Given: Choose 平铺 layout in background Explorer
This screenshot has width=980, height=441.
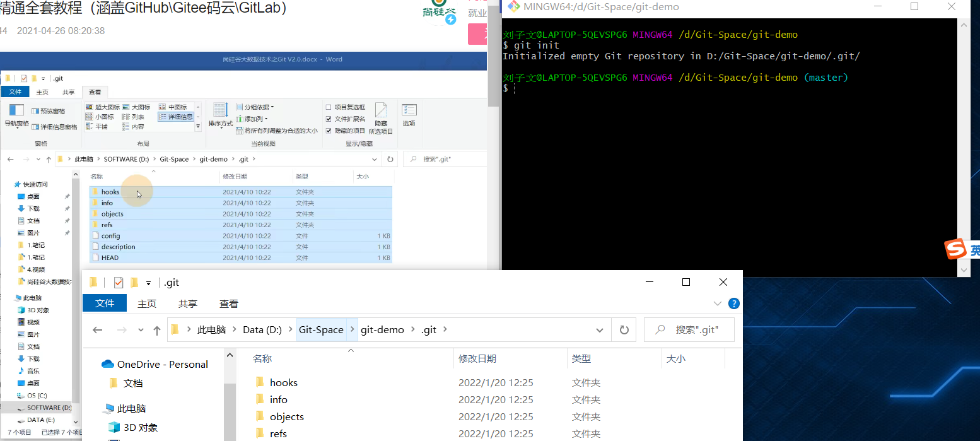Looking at the screenshot, I should 97,126.
